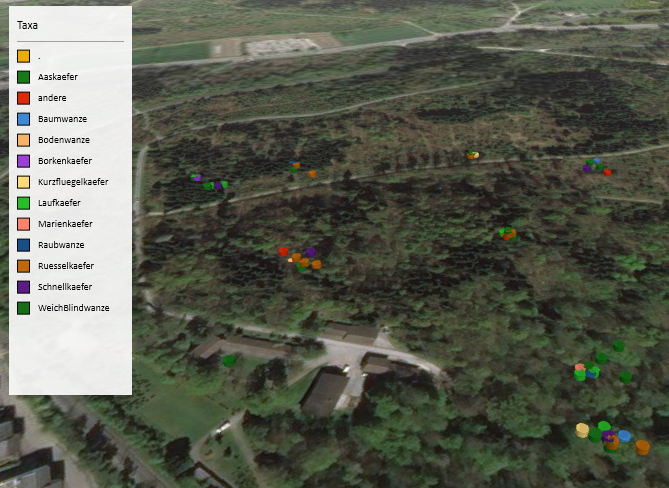This screenshot has height=488, width=669.
Task: Select the Baumwanze legend label
Action: pyautogui.click(x=62, y=119)
